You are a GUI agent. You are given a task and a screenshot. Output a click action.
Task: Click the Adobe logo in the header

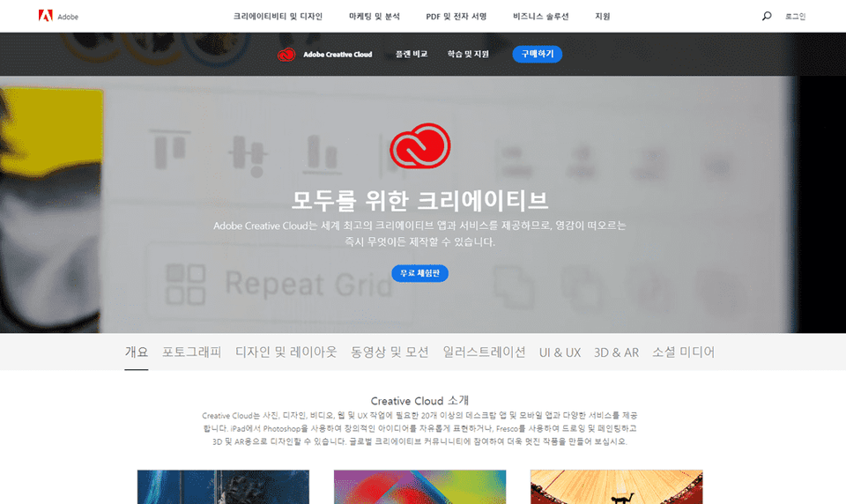(58, 16)
